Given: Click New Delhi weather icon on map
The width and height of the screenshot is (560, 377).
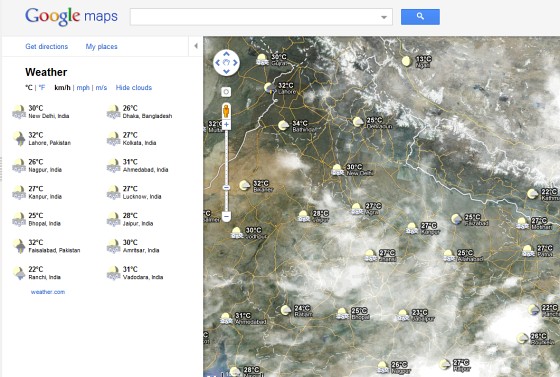Looking at the screenshot, I should (337, 170).
